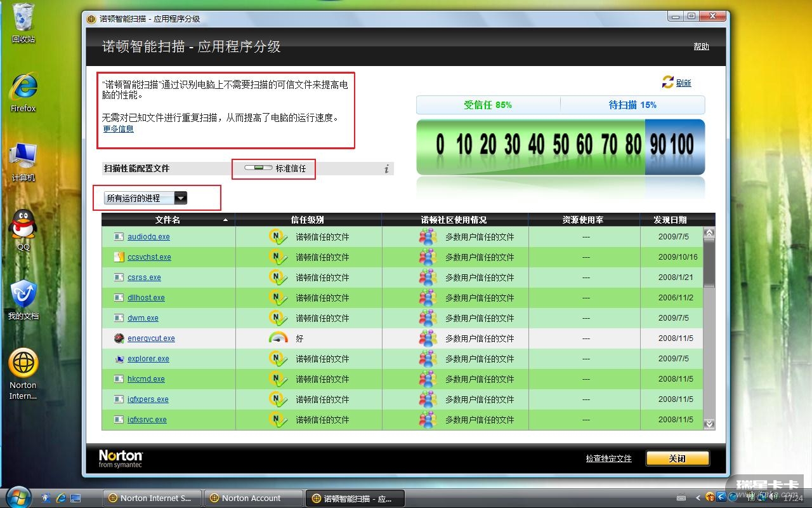Screen dimensions: 812x508
Task: Open the ccsvchst.exe file link
Action: 149,257
